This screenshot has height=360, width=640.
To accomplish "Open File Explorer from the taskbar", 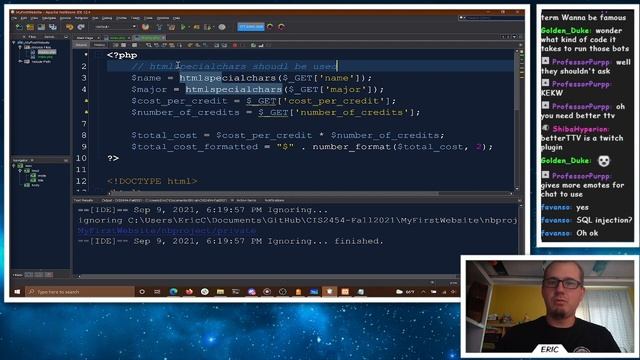I will tap(220, 292).
